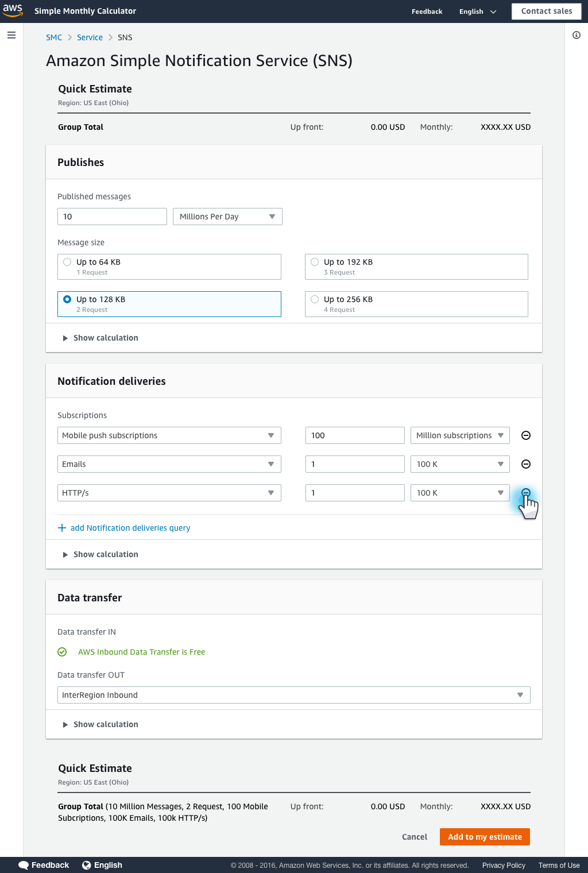Open the Privacy Policy link
This screenshot has width=588, height=873.
pos(504,866)
